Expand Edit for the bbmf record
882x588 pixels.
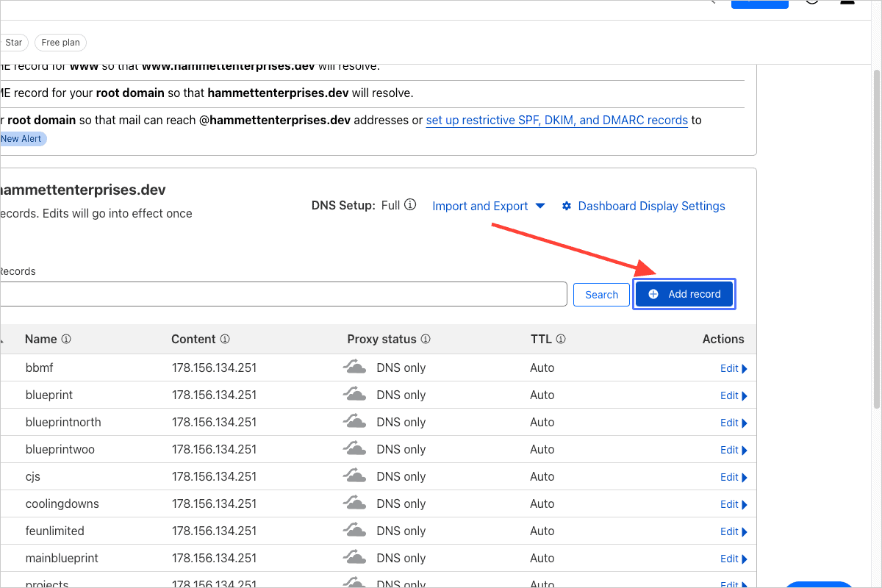point(733,368)
